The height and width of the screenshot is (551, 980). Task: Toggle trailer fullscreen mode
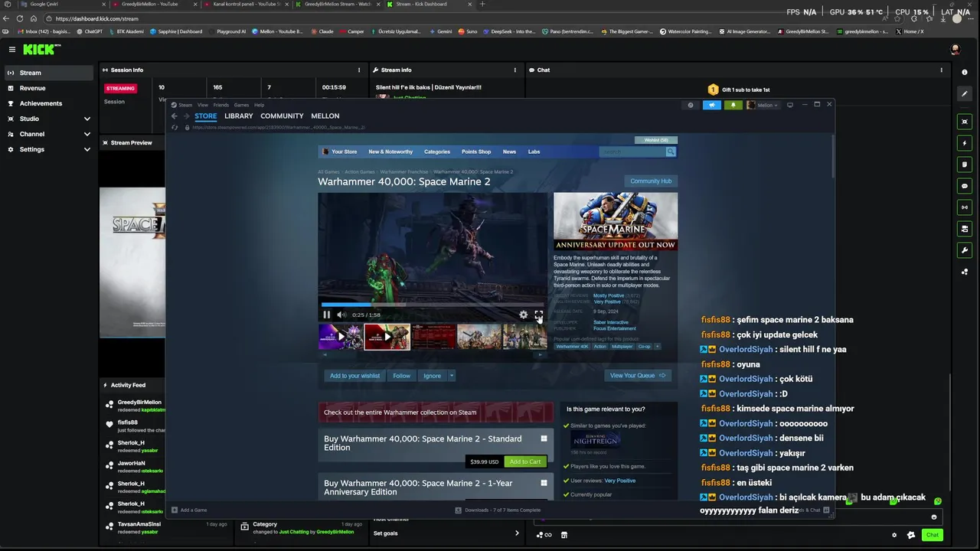(539, 315)
